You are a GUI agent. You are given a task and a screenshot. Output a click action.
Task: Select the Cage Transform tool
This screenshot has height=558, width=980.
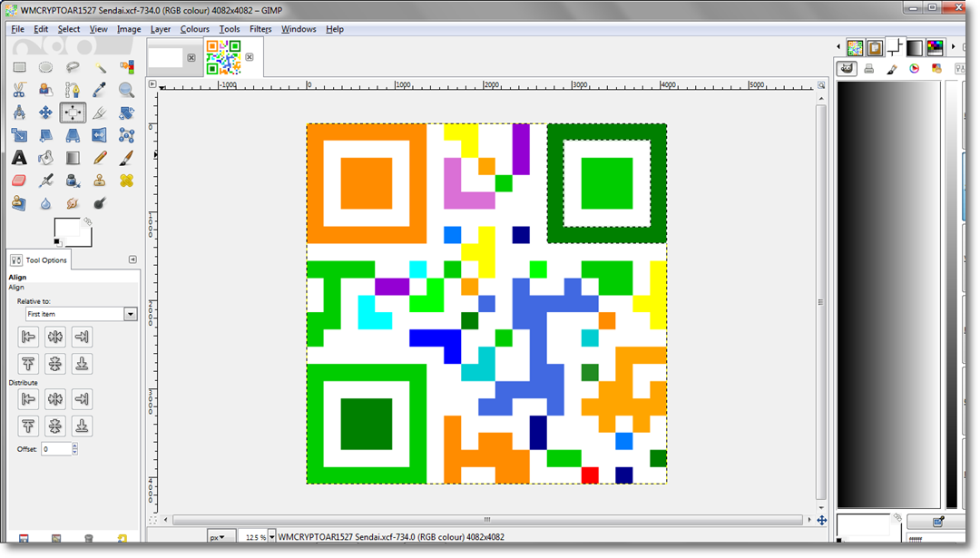pos(126,135)
